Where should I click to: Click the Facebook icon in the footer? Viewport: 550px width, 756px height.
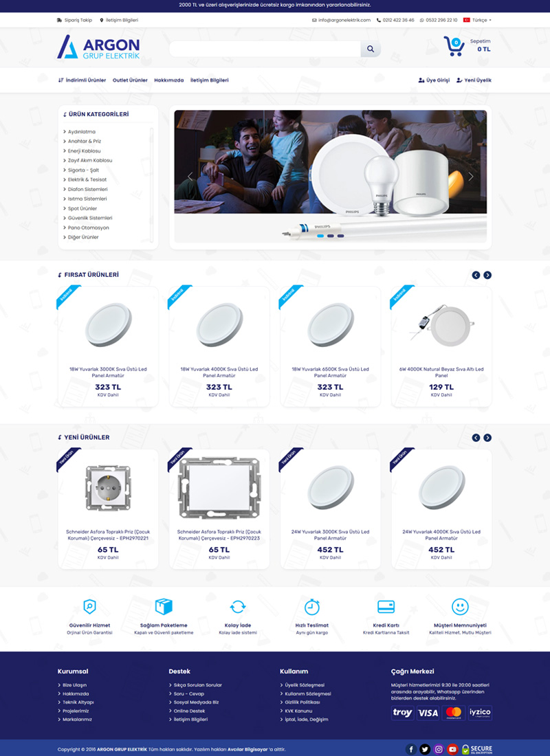tap(411, 748)
